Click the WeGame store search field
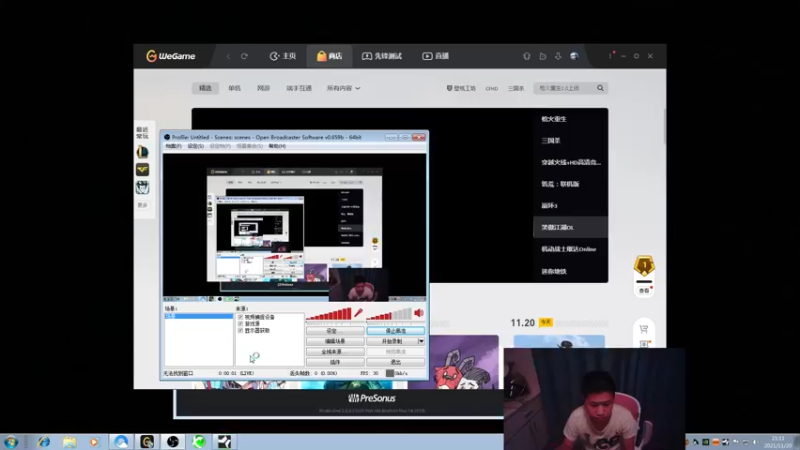The height and width of the screenshot is (450, 800). pos(564,88)
